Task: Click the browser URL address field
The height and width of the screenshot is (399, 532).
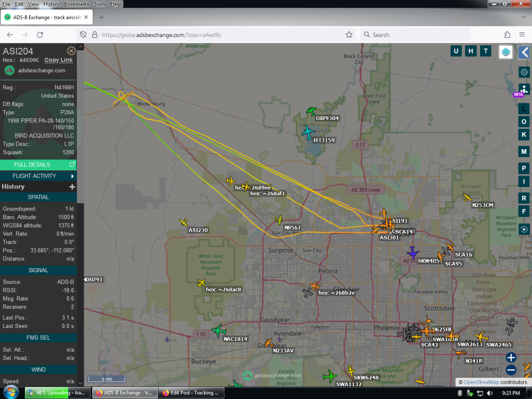Action: coord(217,35)
